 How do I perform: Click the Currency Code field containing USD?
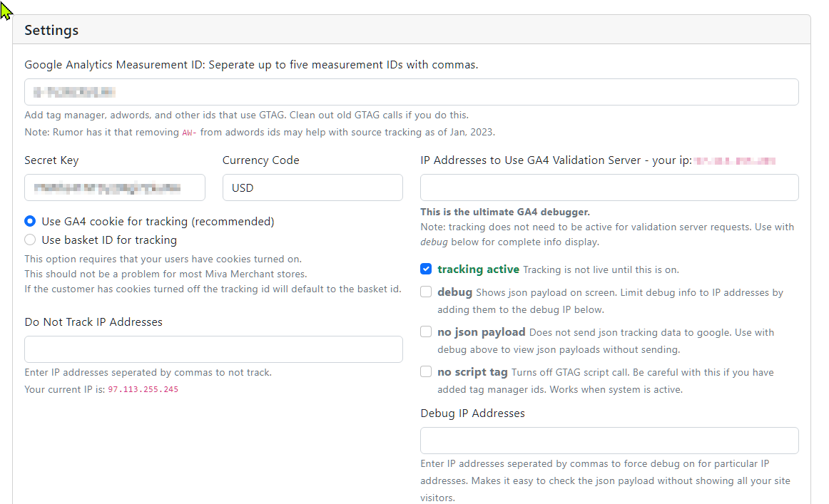312,187
